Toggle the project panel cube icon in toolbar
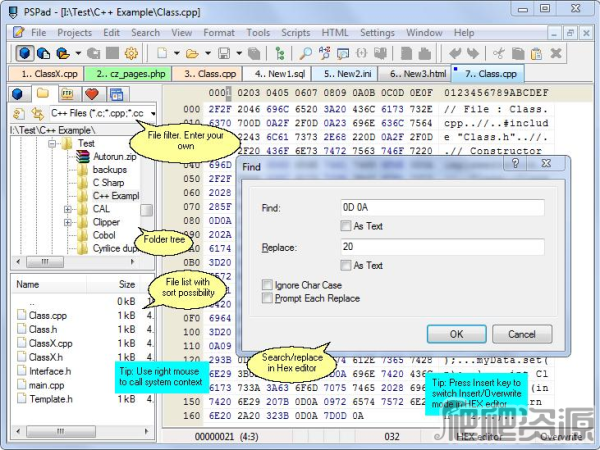 click(x=24, y=53)
